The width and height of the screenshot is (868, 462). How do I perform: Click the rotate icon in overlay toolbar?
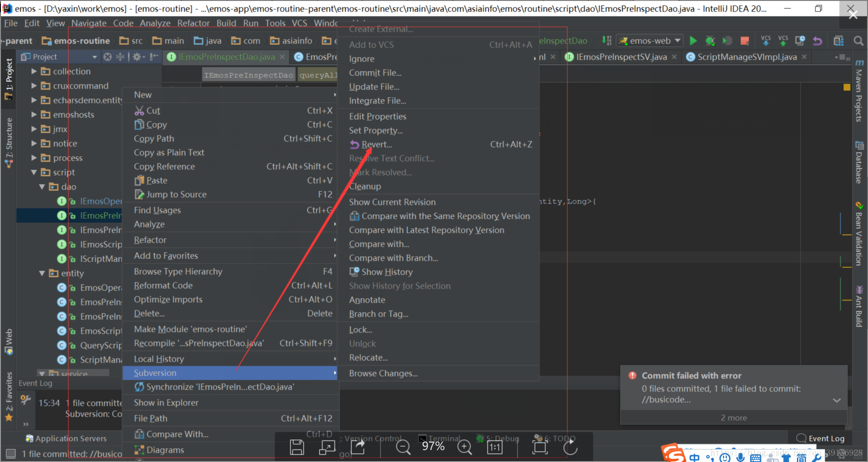tap(571, 447)
